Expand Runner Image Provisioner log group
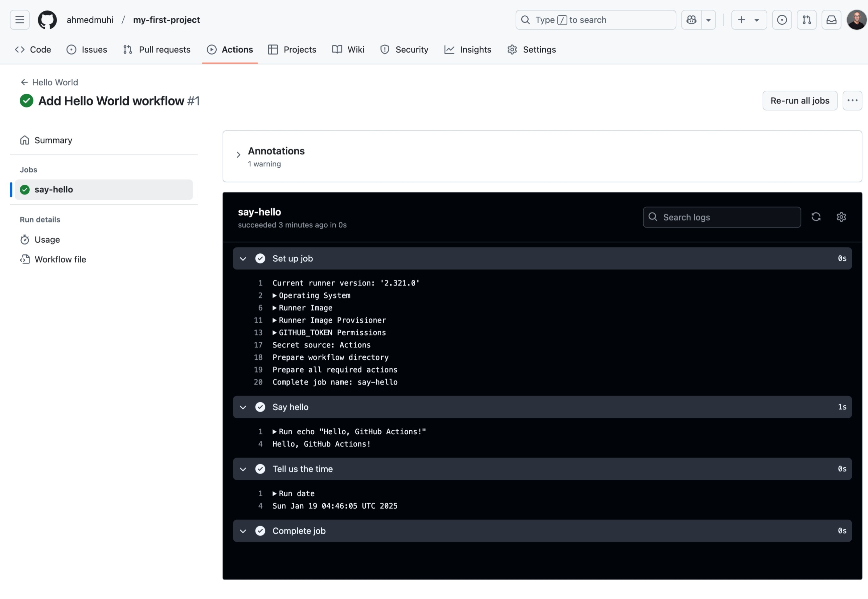 click(329, 320)
